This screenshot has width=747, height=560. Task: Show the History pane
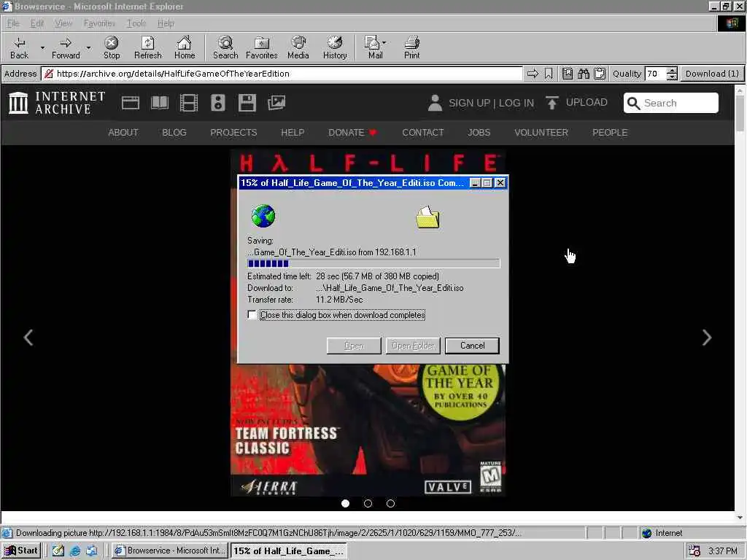tap(335, 48)
